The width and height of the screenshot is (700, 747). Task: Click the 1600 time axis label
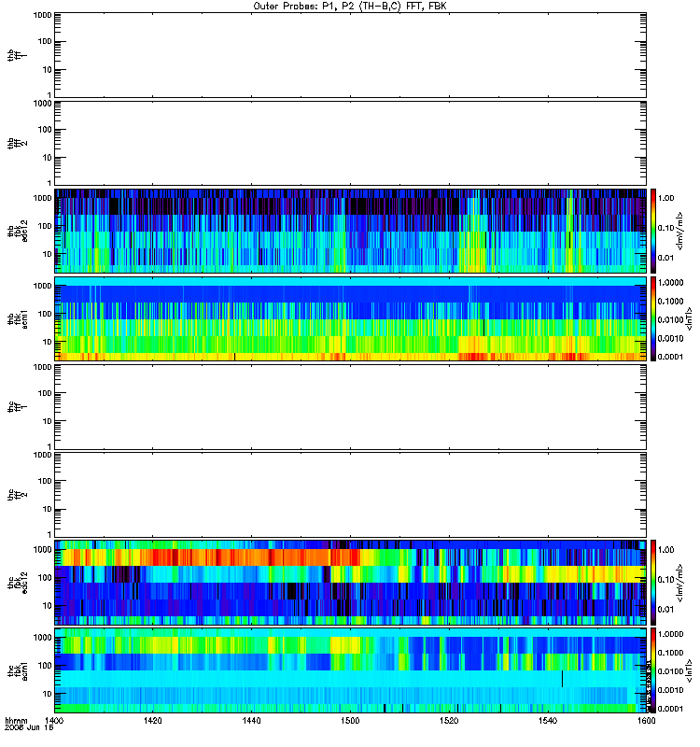pos(646,721)
